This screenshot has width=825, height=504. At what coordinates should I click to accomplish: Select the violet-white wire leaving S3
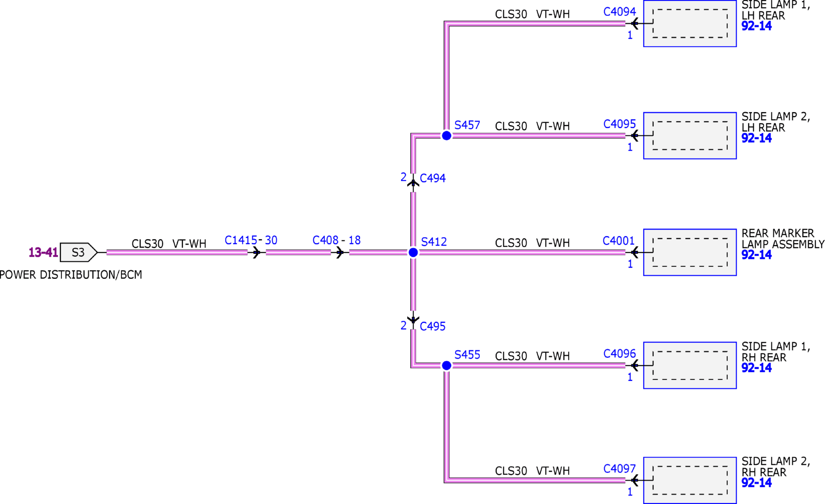click(x=177, y=253)
